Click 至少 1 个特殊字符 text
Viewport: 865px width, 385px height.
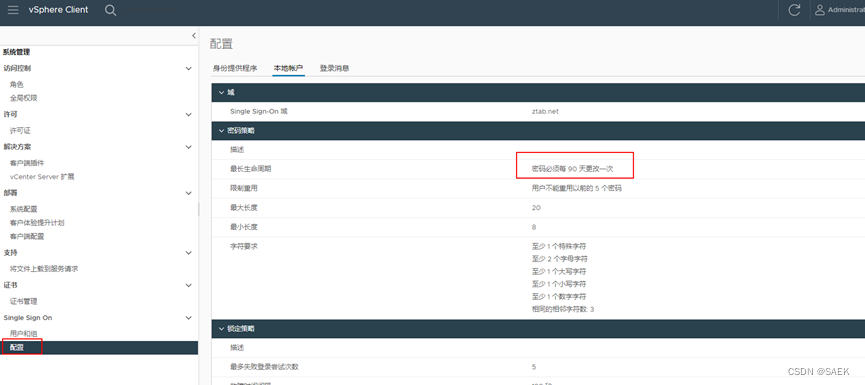[x=559, y=246]
